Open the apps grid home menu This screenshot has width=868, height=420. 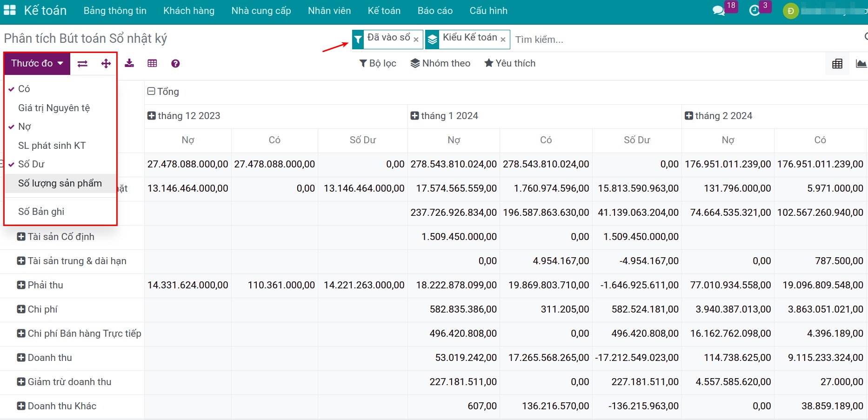coord(10,10)
